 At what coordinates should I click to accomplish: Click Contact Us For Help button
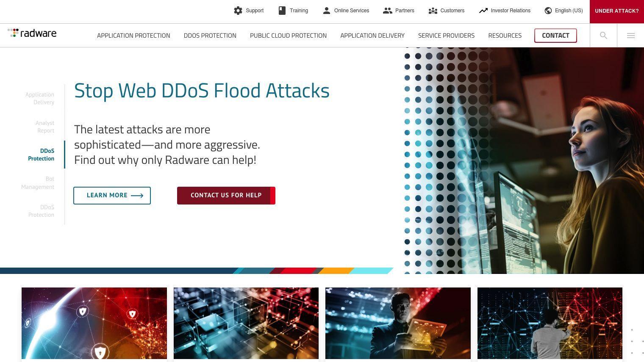(226, 196)
